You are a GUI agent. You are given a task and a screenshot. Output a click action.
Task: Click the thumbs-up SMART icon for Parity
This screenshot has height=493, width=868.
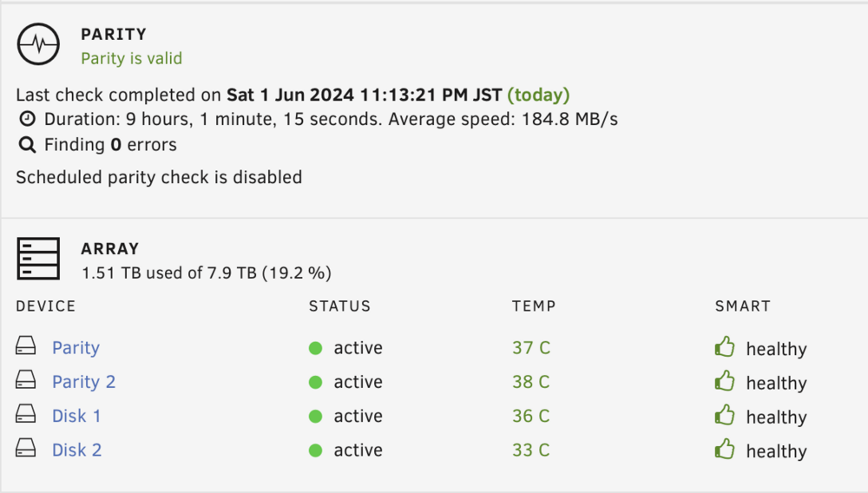click(x=725, y=346)
